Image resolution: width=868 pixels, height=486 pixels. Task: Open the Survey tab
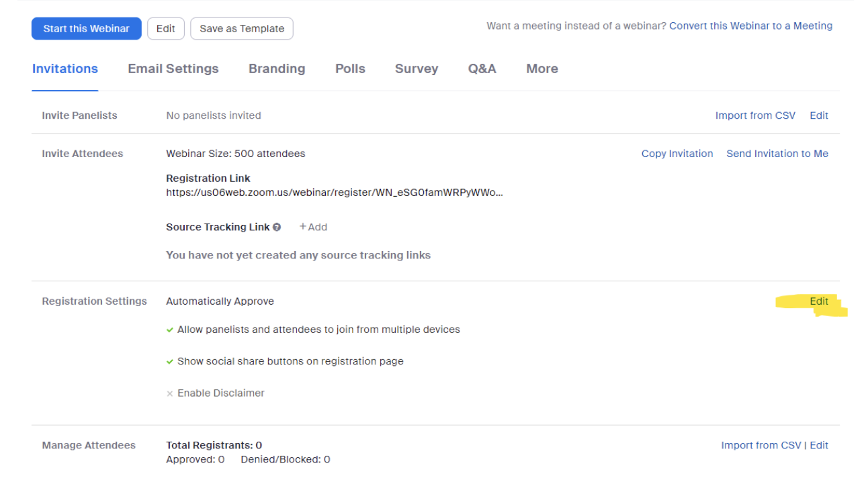417,68
